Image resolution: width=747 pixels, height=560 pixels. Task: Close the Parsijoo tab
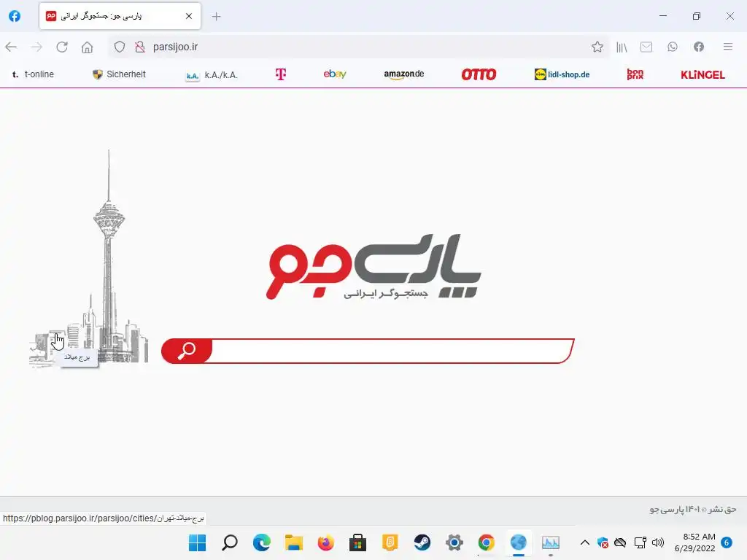189,16
